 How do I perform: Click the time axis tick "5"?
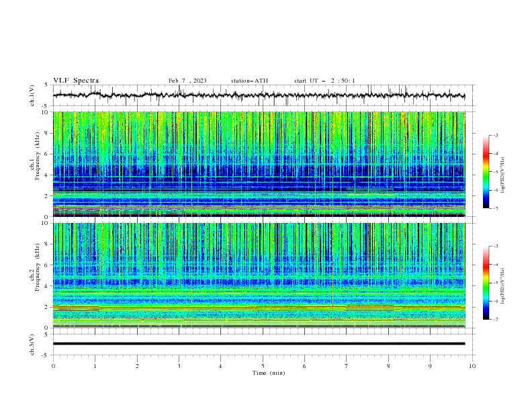pyautogui.click(x=263, y=366)
